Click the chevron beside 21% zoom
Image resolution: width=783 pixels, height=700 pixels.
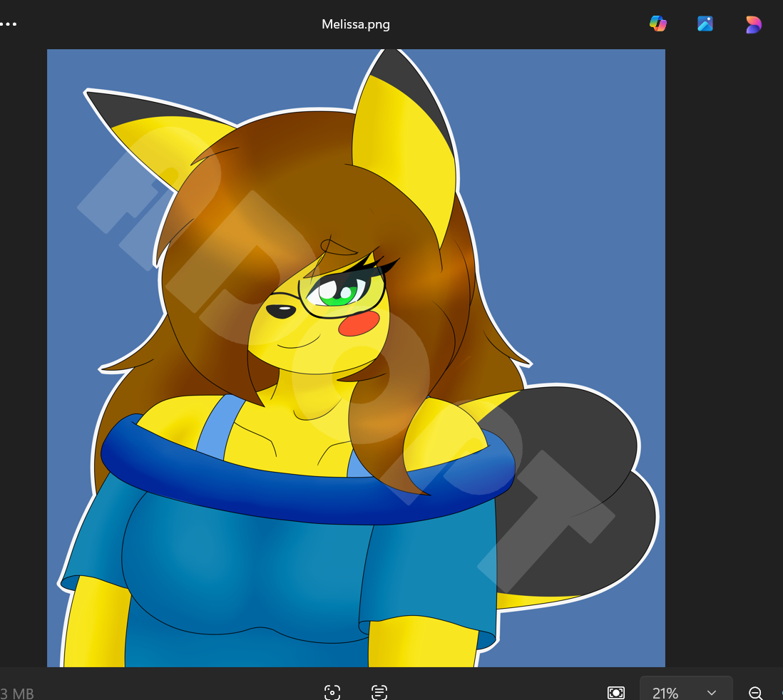point(711,693)
